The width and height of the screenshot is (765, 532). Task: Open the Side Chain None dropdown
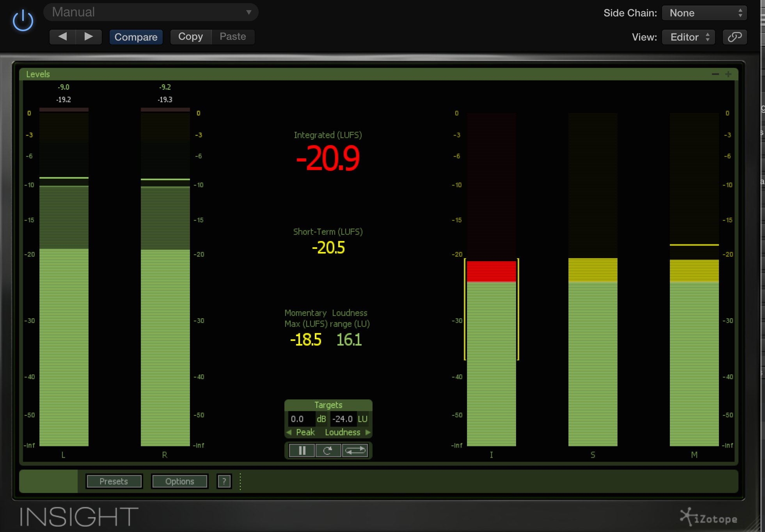(x=704, y=13)
